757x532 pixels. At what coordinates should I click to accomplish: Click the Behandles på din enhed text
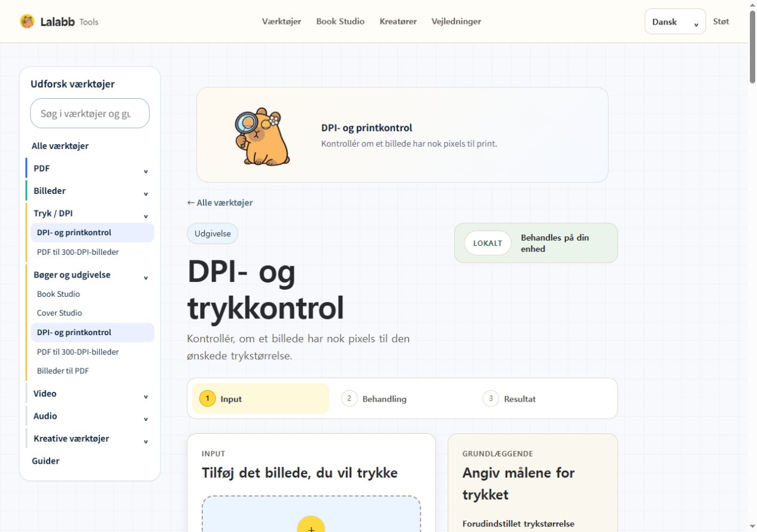[555, 243]
